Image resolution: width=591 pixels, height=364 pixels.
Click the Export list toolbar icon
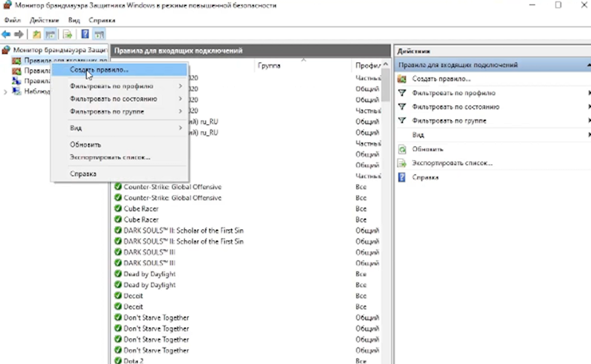tap(67, 34)
